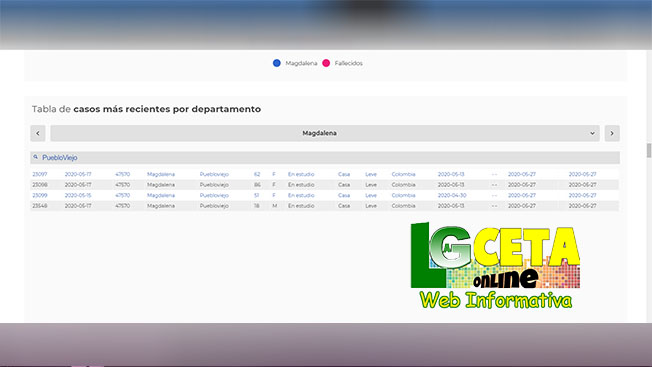
Task: Click the 2020-05-17 date in row 23097
Action: pos(78,174)
